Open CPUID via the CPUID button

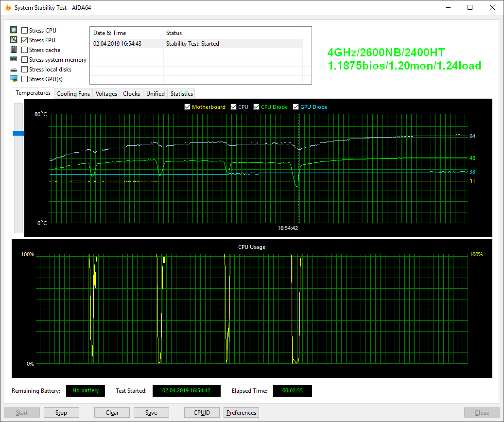pos(202,412)
